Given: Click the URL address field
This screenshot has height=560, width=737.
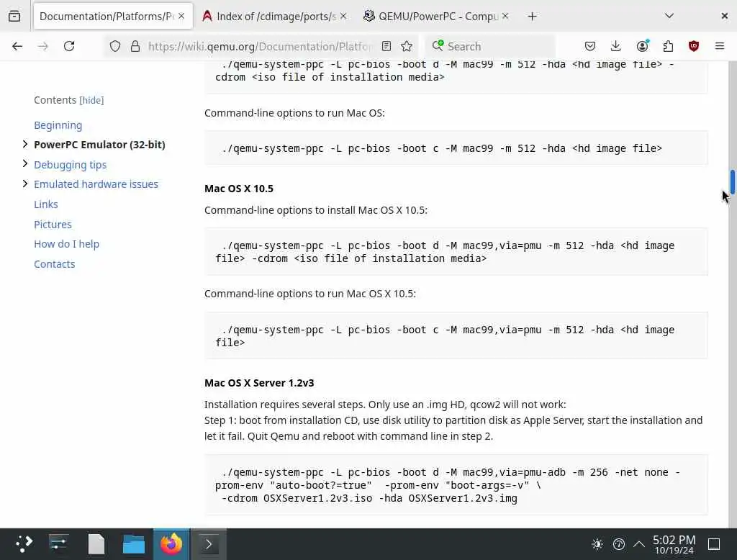Looking at the screenshot, I should click(x=259, y=46).
